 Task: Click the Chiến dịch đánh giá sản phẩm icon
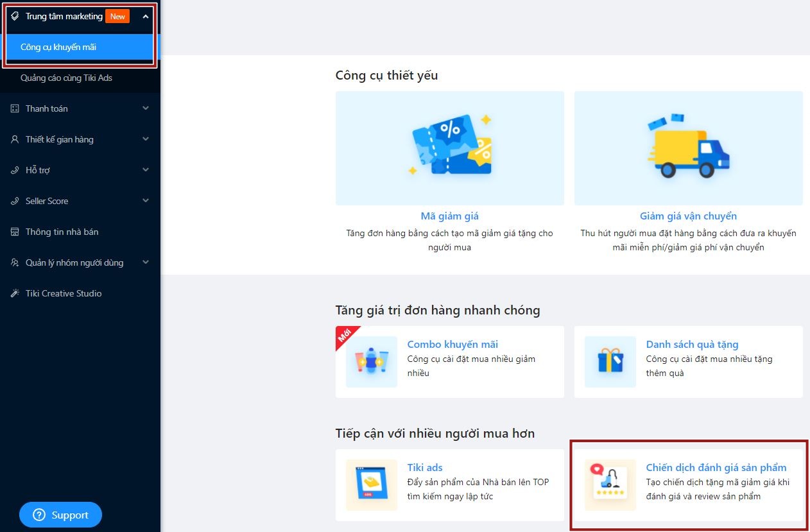[610, 485]
